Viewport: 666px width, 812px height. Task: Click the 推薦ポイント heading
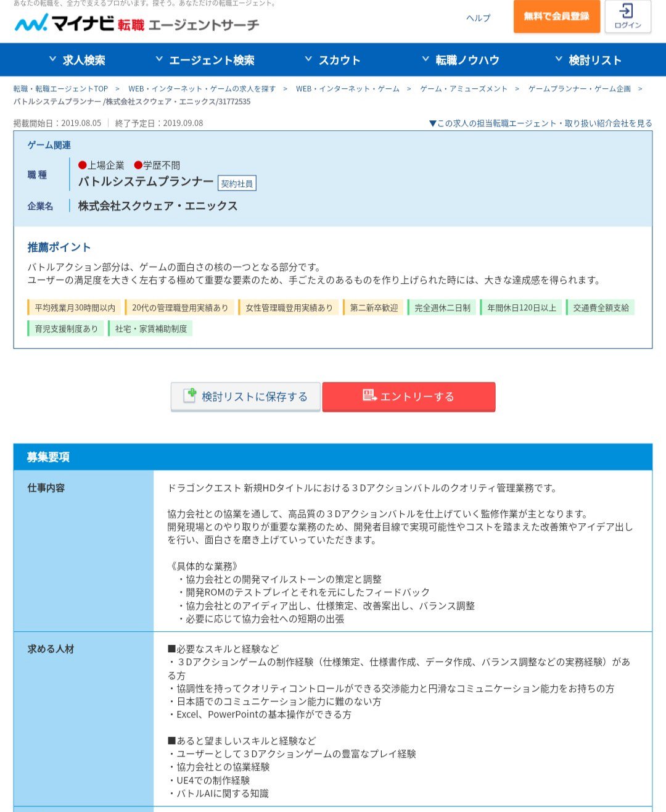click(59, 247)
